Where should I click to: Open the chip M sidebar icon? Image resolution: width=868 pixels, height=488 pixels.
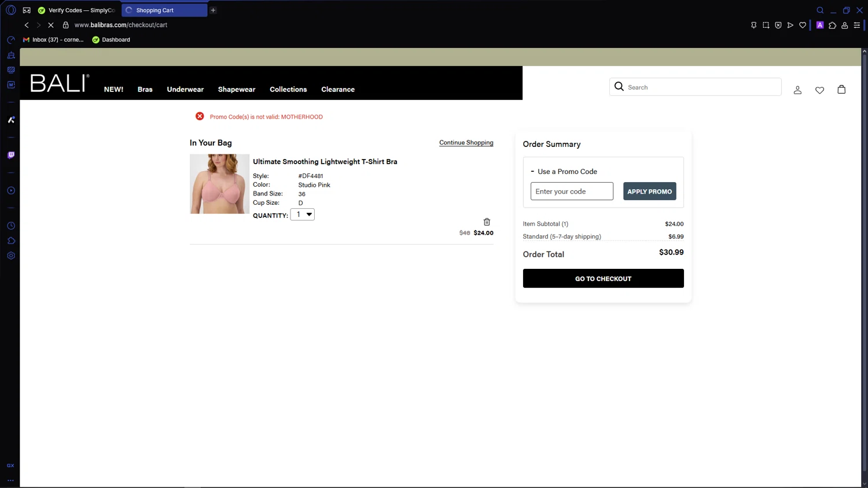tap(11, 84)
